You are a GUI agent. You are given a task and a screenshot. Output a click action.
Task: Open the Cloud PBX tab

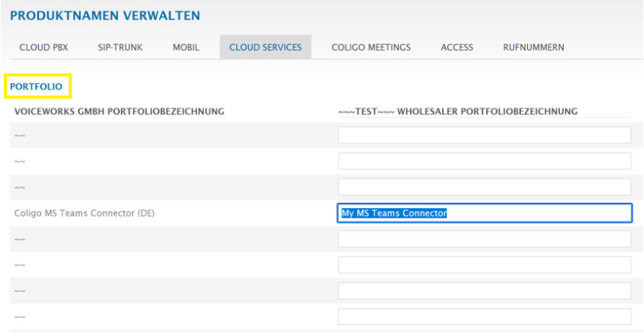44,48
